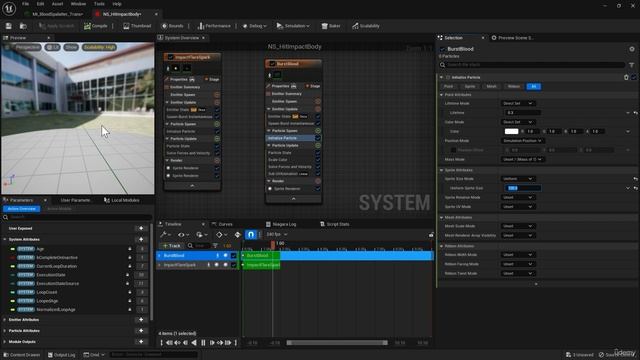Toggle BurstBlood checkbox in Selection panel
This screenshot has height=360, width=640.
(442, 49)
